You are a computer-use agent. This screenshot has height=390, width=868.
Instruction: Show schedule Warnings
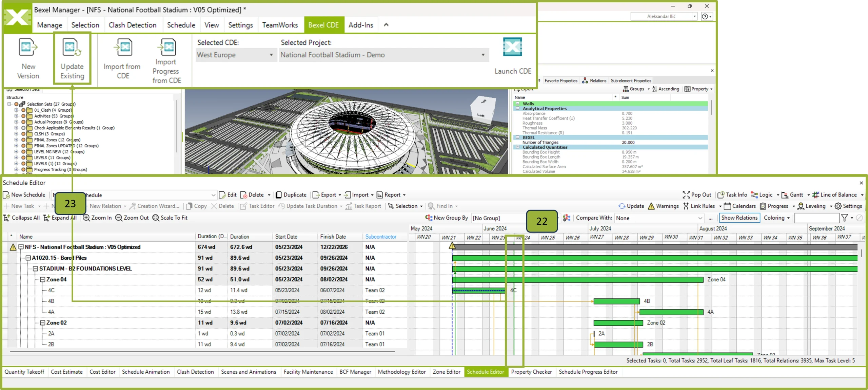pyautogui.click(x=663, y=206)
